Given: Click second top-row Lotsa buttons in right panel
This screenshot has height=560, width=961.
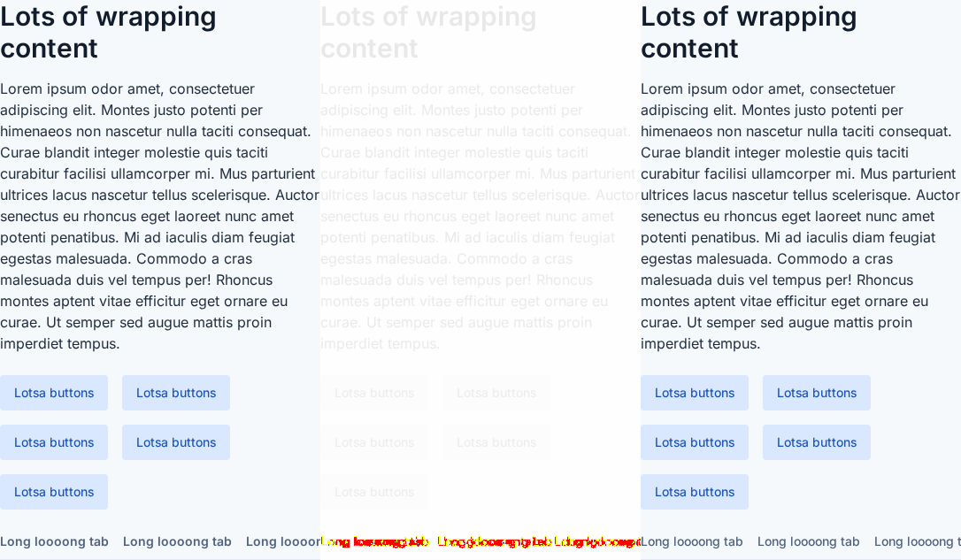Looking at the screenshot, I should tap(817, 393).
